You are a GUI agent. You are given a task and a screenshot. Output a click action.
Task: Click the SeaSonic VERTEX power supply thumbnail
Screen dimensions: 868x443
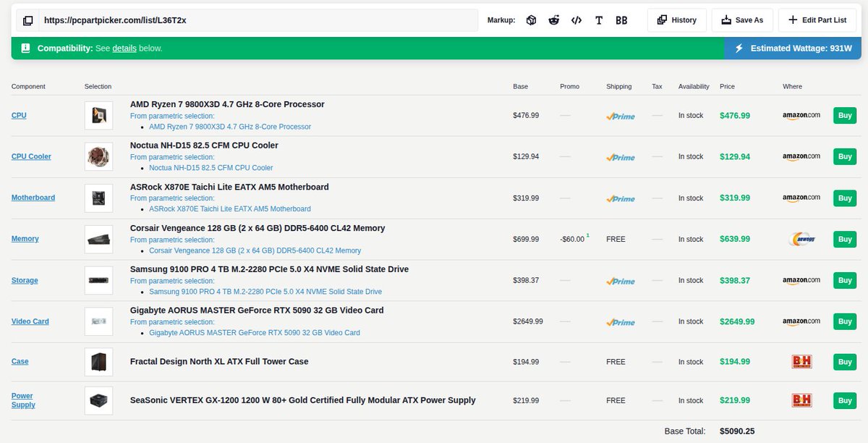click(x=98, y=400)
